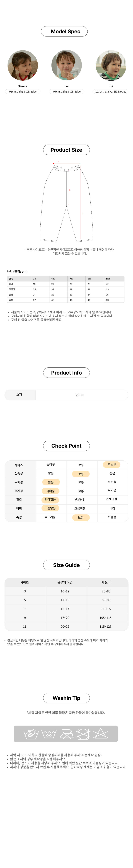The height and width of the screenshot is (868, 133).
Task: Click the Product Size heading
Action: point(66,150)
